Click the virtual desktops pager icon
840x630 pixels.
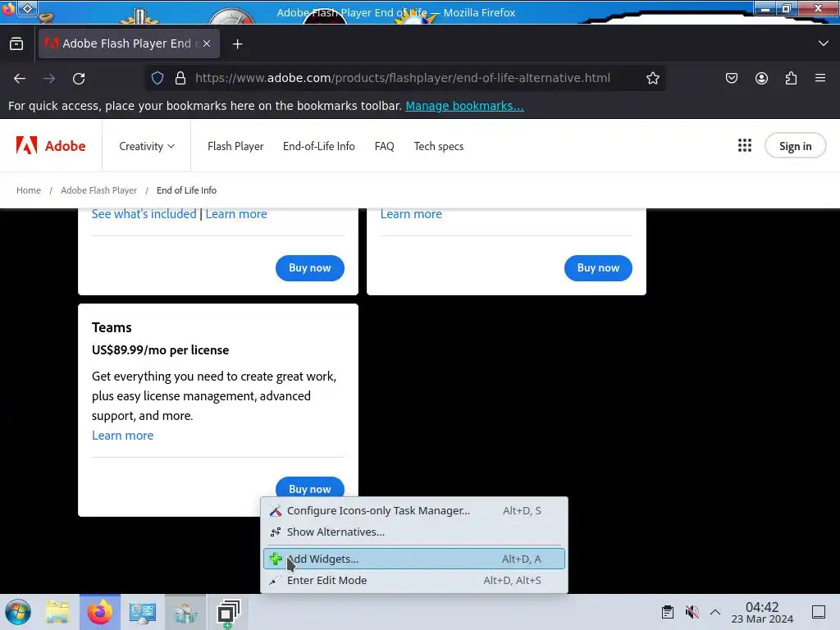click(x=229, y=612)
